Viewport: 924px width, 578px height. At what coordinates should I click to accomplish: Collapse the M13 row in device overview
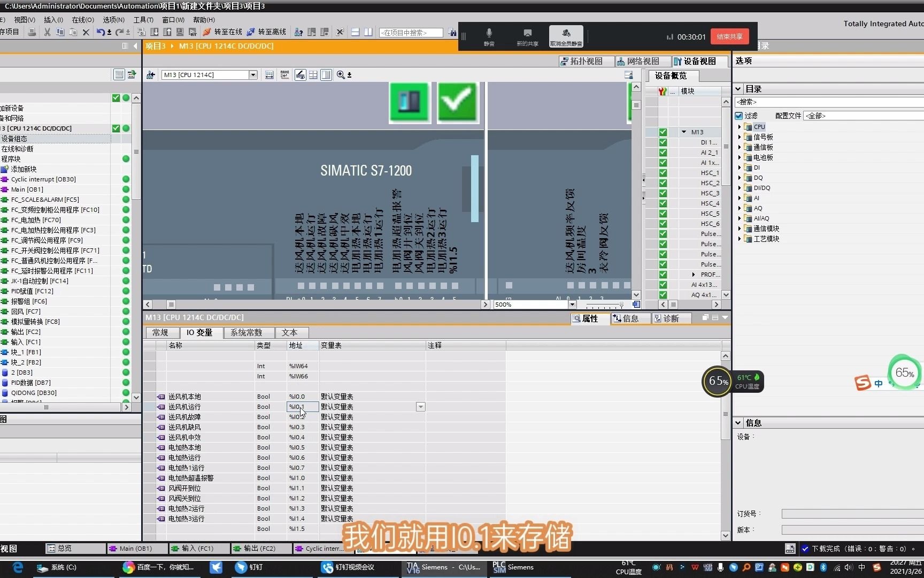[x=684, y=132]
